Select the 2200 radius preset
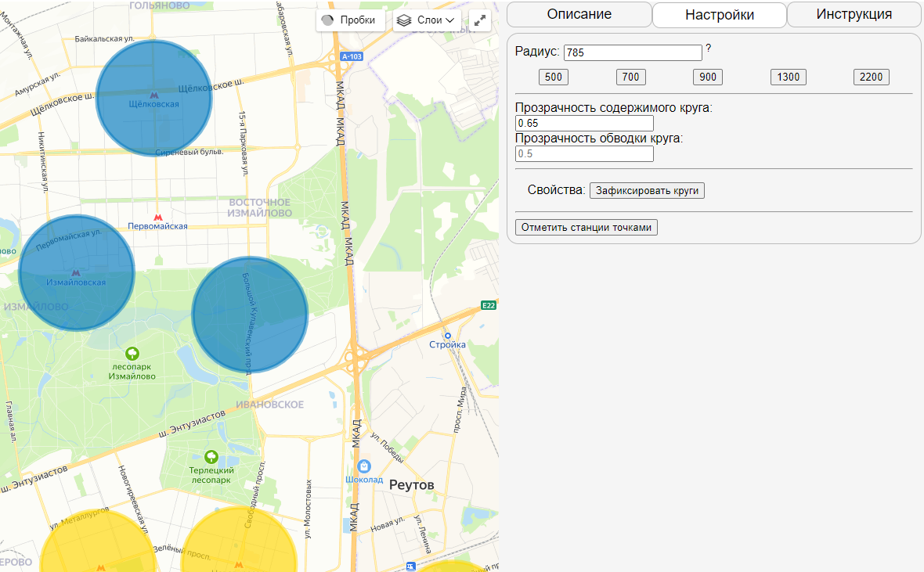 point(871,77)
